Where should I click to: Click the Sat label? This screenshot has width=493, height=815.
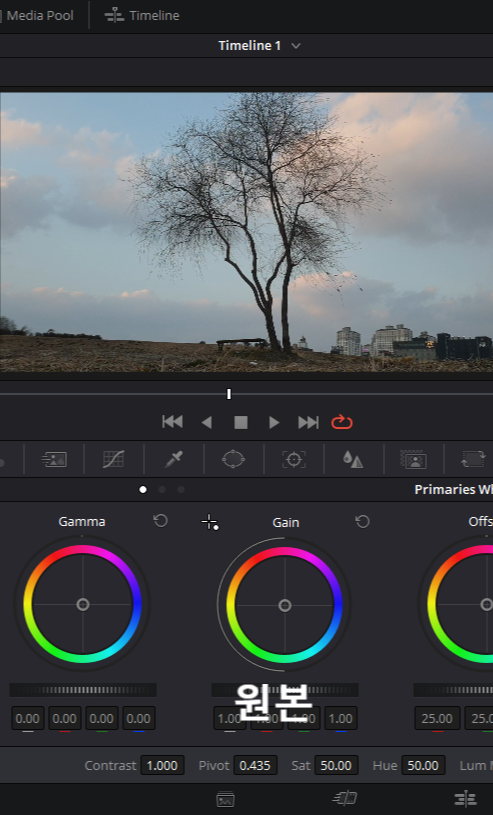(301, 766)
